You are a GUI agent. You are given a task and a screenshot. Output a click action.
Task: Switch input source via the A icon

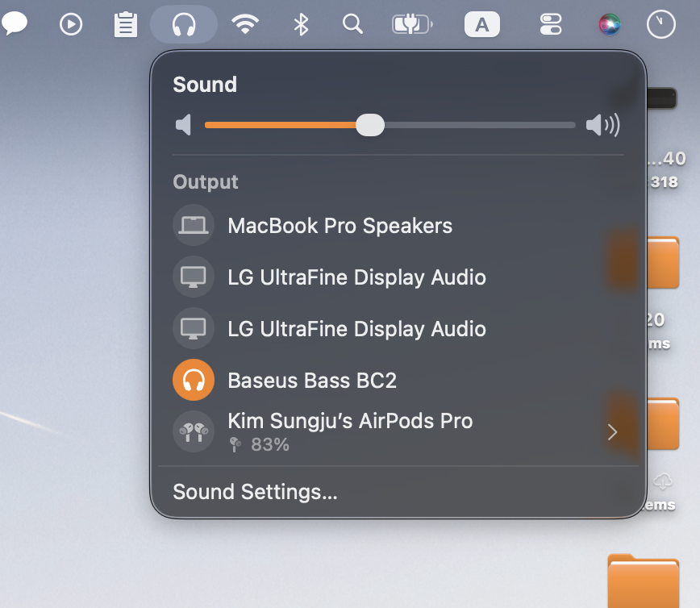(x=481, y=24)
